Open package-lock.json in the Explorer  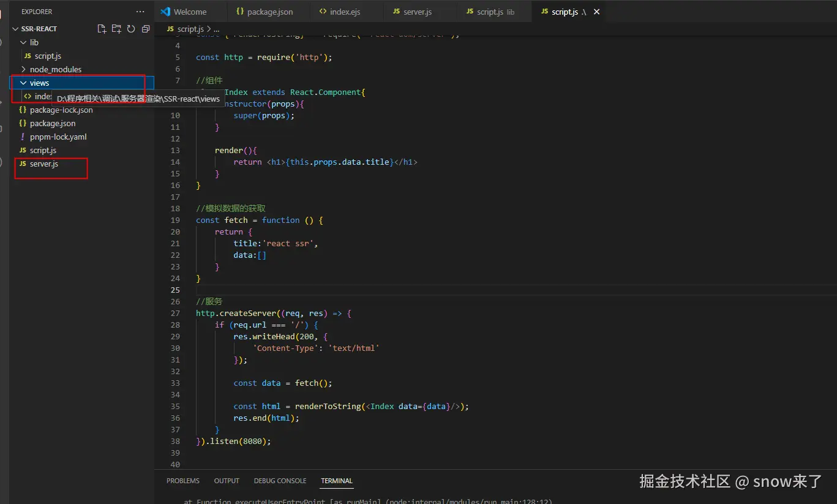[x=61, y=110]
